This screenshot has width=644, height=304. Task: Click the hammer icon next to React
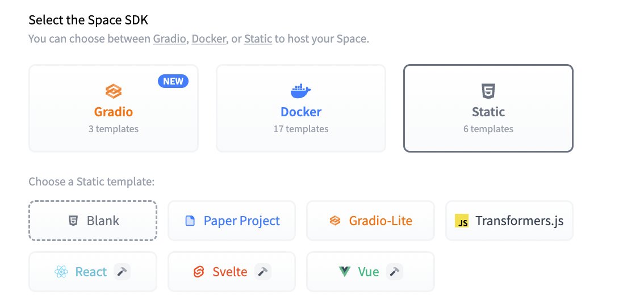122,272
